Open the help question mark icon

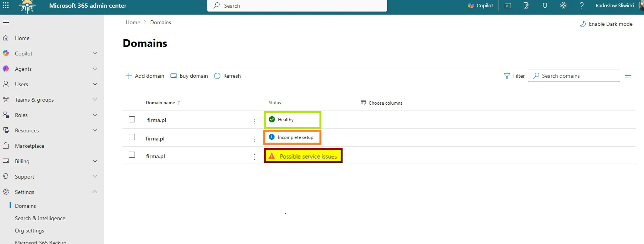point(581,5)
